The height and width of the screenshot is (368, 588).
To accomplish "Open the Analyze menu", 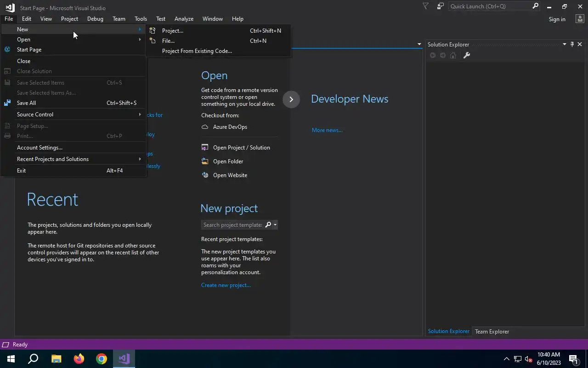I will click(x=184, y=19).
